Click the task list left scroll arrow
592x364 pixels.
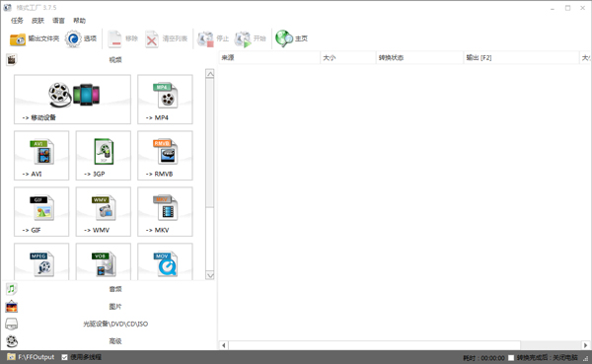click(x=224, y=345)
